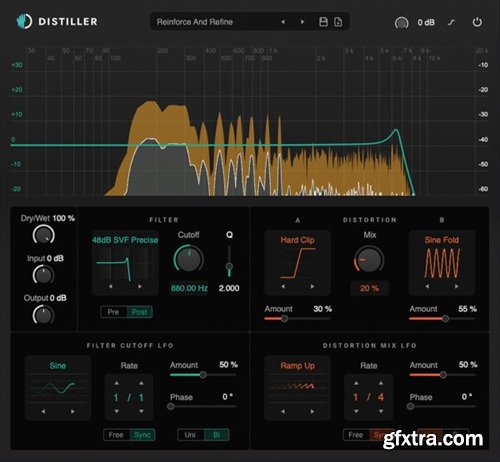Screen dimensions: 500x462
Task: Select next Distortion B type arrow
Action: tap(456, 286)
